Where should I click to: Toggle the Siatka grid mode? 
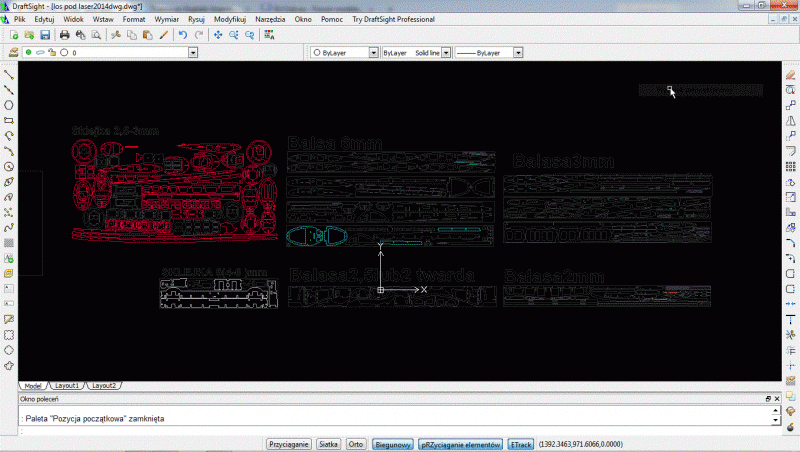coord(329,443)
